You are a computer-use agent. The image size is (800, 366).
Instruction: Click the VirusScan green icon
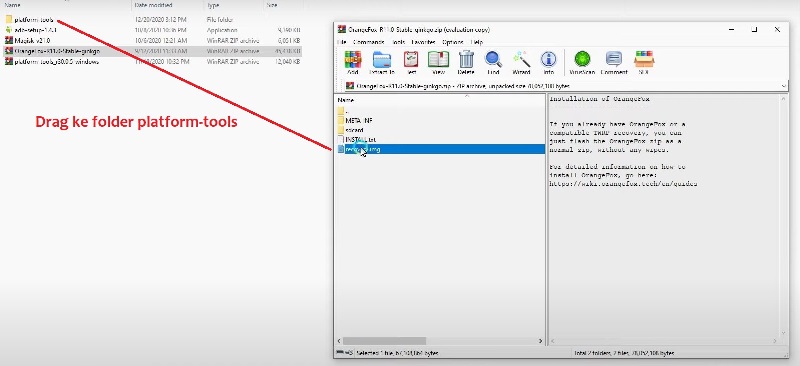pyautogui.click(x=582, y=60)
